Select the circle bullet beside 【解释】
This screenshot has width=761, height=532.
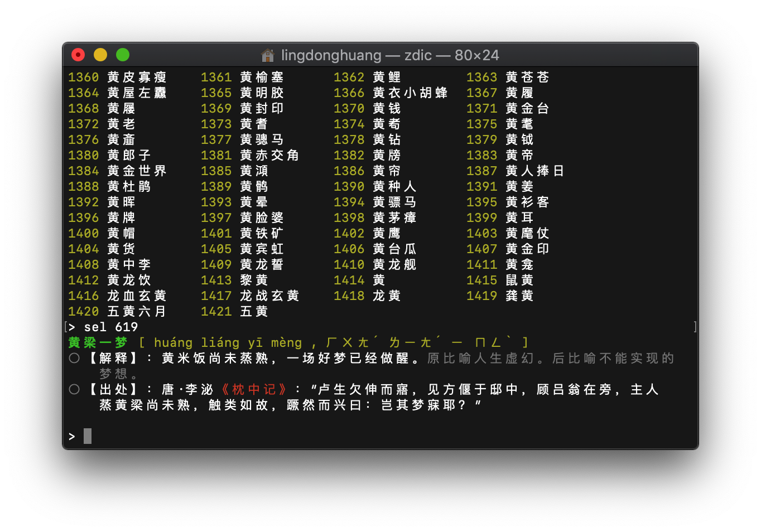74,358
